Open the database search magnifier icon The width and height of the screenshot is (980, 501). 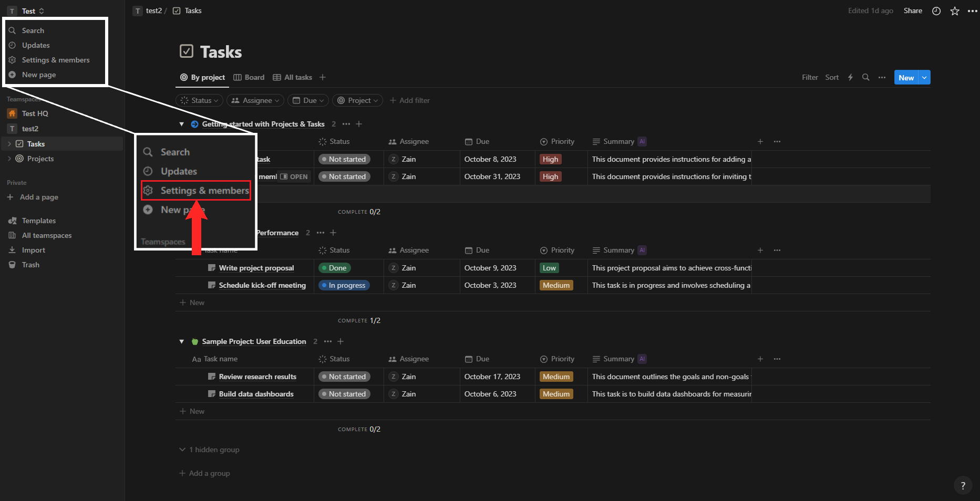[x=865, y=77]
